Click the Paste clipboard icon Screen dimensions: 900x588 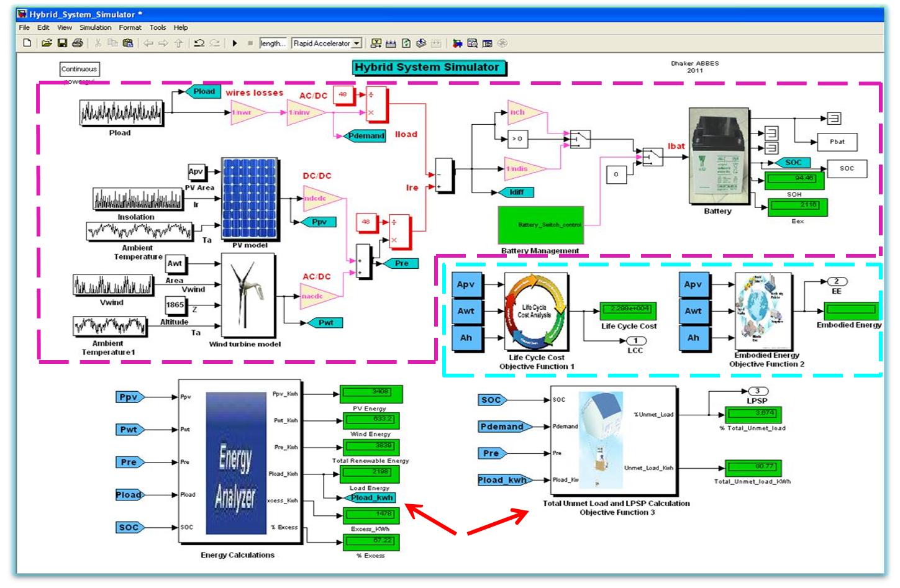point(128,43)
